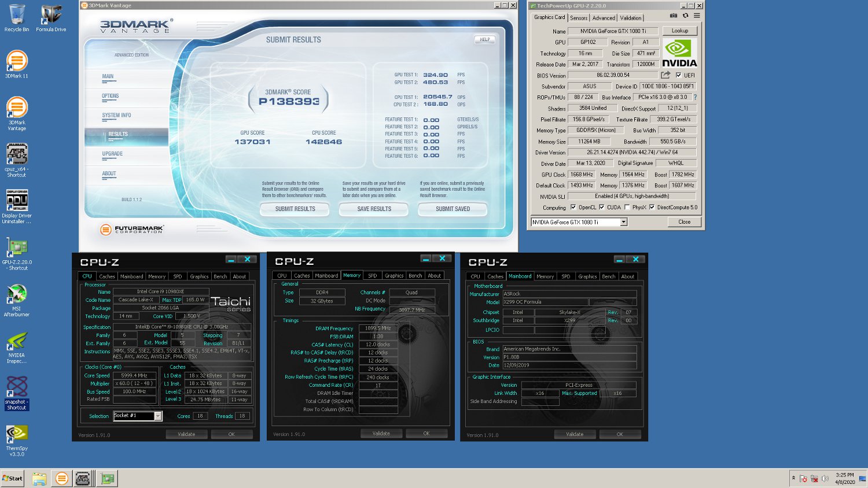Viewport: 868px width, 488px height.
Task: Click the GPU-Z Name field value
Action: pos(613,31)
